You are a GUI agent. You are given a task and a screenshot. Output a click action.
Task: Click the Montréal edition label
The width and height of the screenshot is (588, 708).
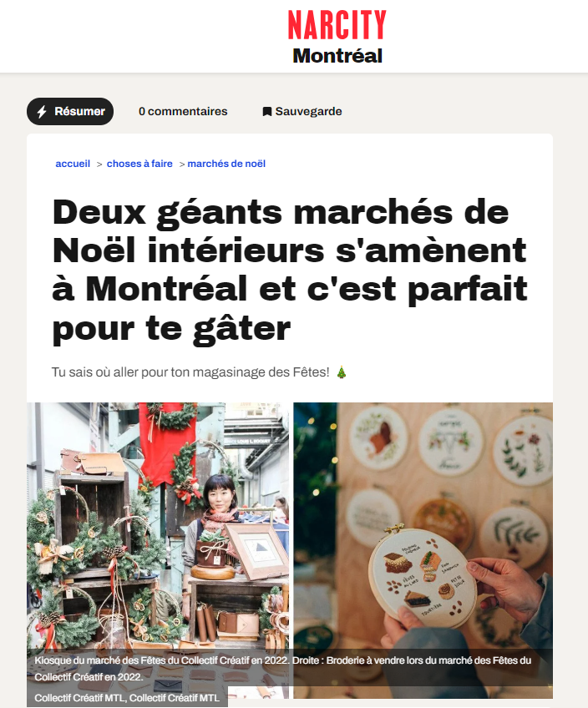337,56
